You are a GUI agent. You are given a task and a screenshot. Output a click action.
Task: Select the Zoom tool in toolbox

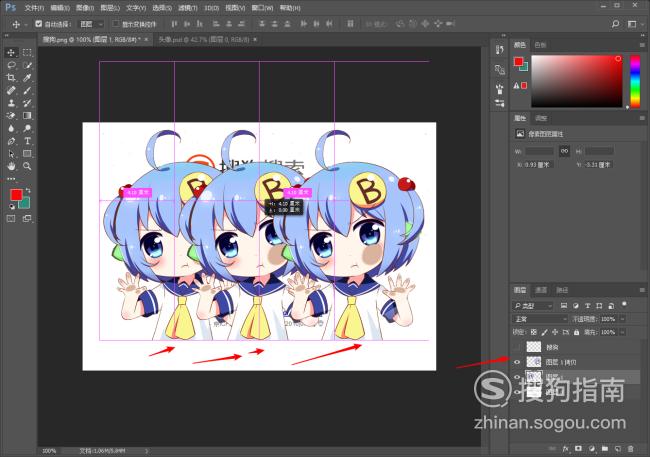pyautogui.click(x=27, y=166)
